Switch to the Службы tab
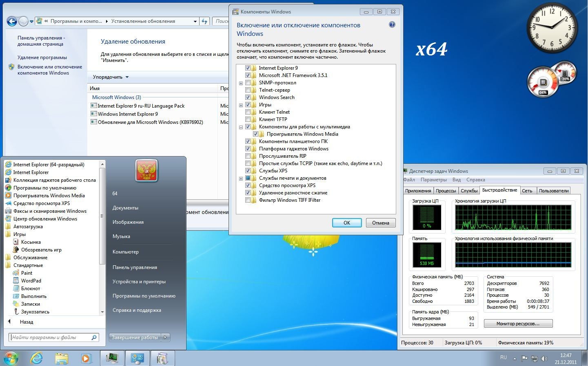 click(469, 191)
